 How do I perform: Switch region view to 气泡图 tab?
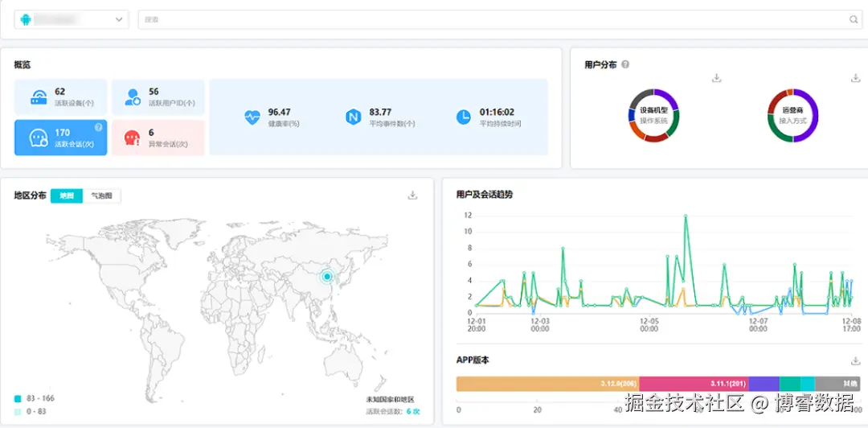click(x=102, y=195)
